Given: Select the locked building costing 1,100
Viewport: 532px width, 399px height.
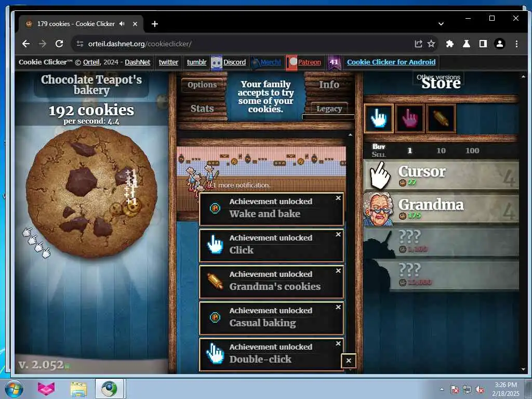Looking at the screenshot, I should pos(441,242).
